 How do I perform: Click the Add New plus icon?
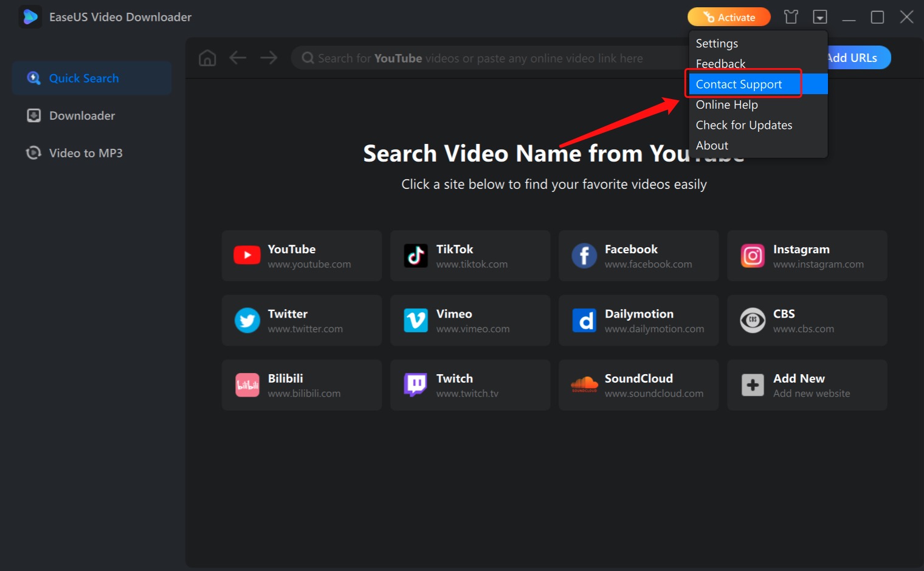click(753, 385)
